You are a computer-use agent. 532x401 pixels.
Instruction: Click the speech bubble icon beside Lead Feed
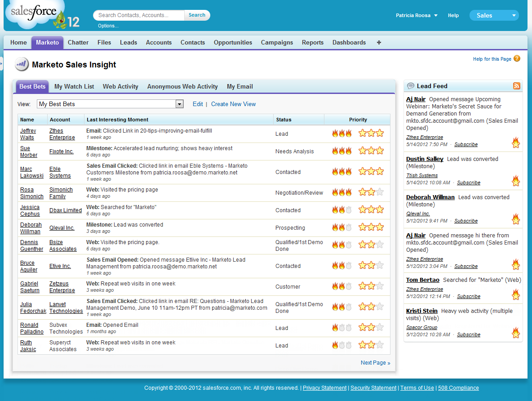pyautogui.click(x=410, y=86)
